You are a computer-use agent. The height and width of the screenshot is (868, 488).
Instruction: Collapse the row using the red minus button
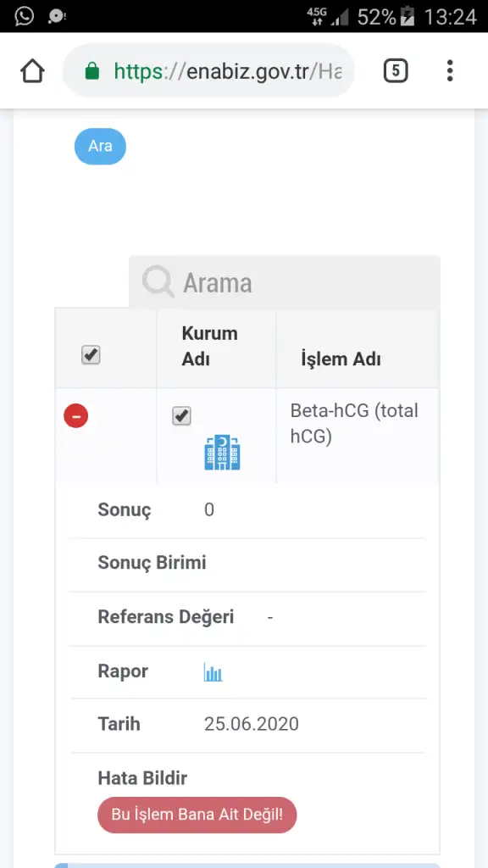pyautogui.click(x=75, y=415)
